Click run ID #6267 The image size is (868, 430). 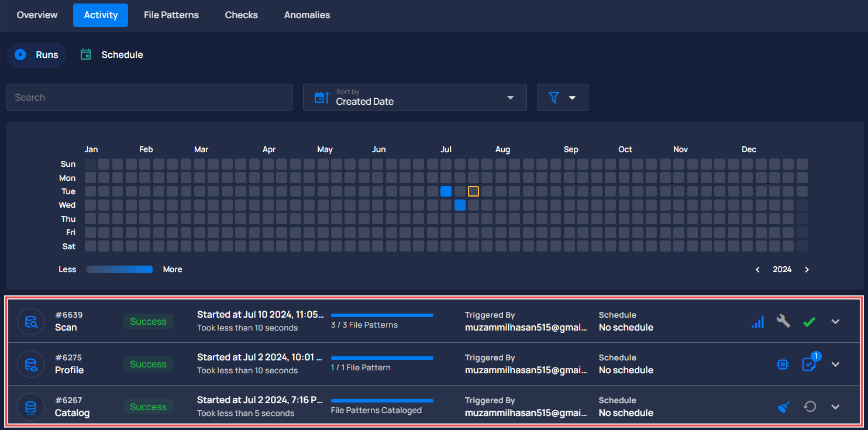click(x=69, y=400)
